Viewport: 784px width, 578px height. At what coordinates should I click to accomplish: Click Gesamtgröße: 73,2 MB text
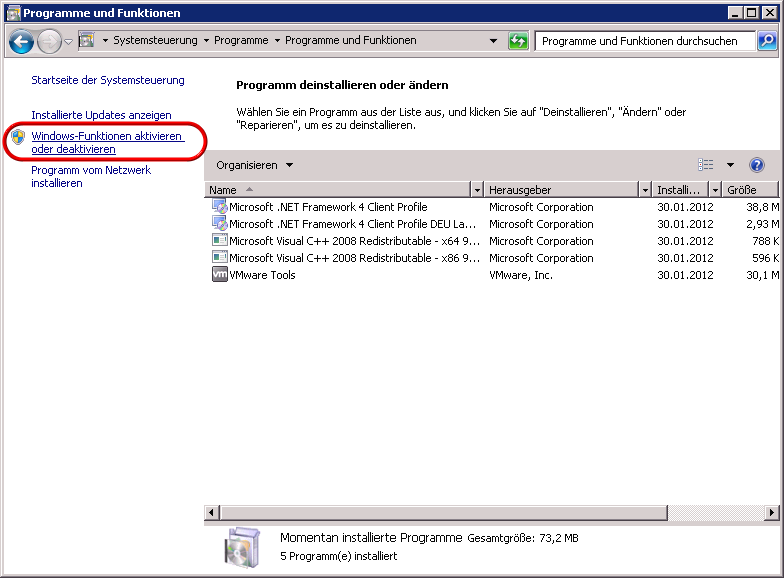tap(522, 538)
